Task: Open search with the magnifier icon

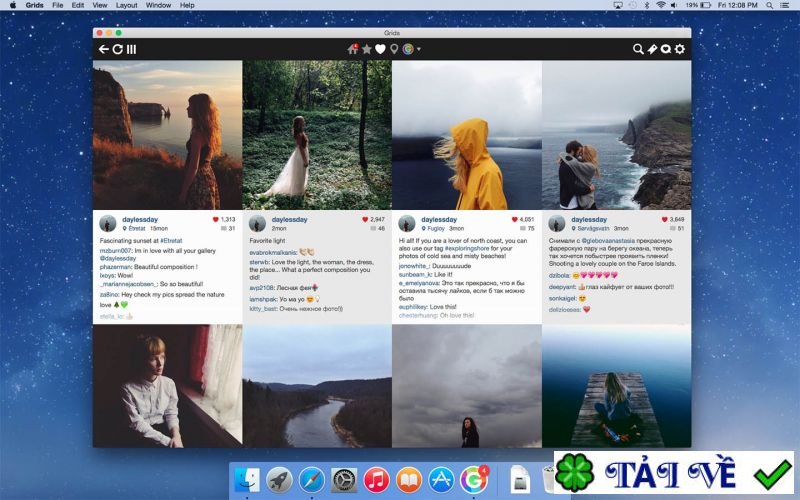Action: pyautogui.click(x=638, y=49)
